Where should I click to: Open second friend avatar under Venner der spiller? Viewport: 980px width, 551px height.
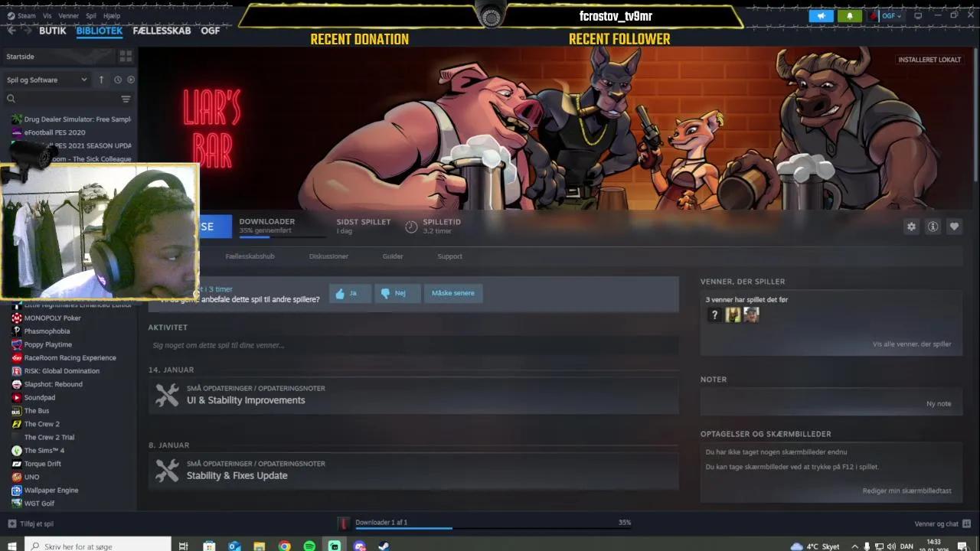pos(733,315)
